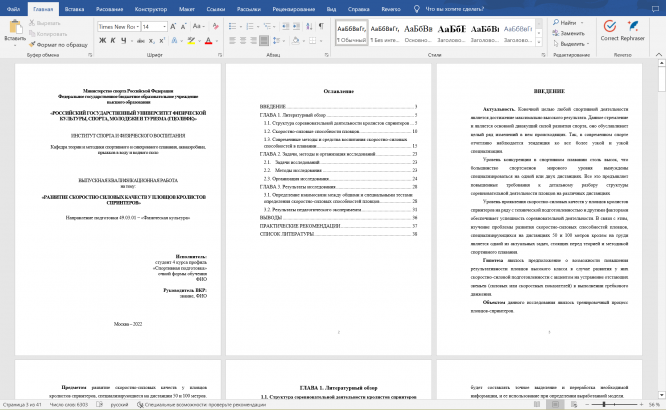Open the font name dropdown Times New Roman
The height and width of the screenshot is (410, 666).
coord(138,27)
